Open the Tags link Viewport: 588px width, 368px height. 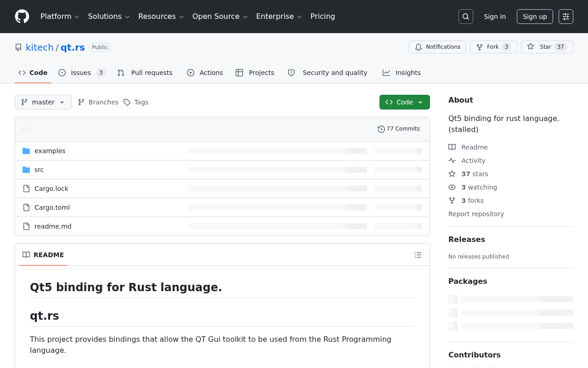(136, 102)
